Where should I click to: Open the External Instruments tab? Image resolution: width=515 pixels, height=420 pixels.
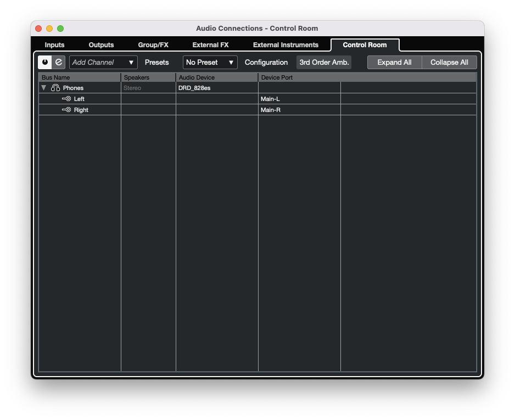coord(286,45)
